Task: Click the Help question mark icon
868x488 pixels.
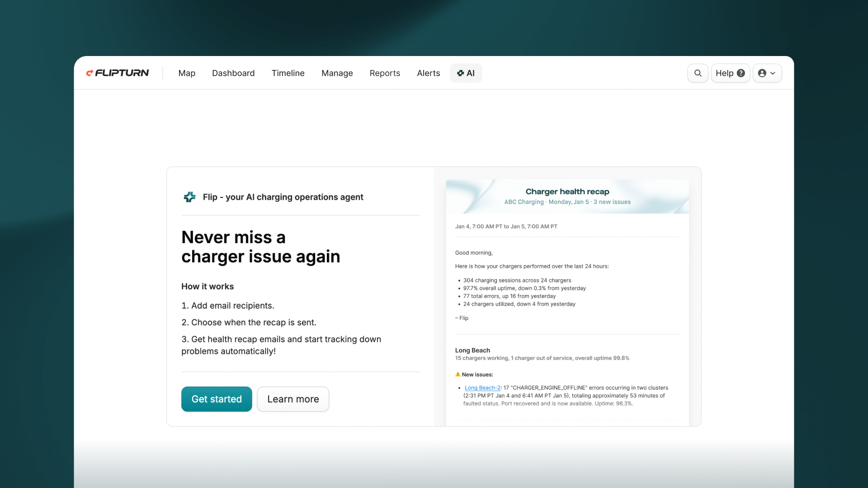Action: (x=741, y=73)
